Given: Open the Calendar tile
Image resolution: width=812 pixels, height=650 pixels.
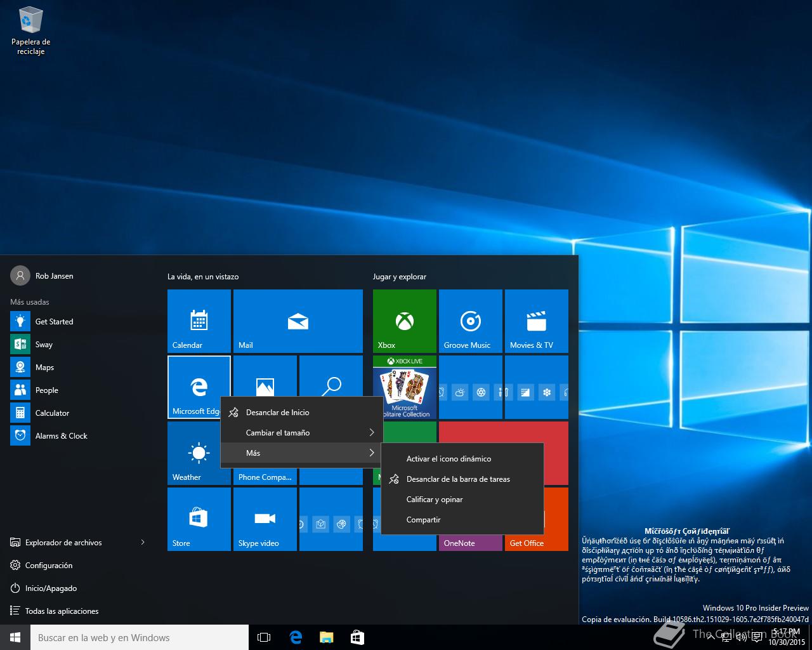Looking at the screenshot, I should (x=199, y=321).
